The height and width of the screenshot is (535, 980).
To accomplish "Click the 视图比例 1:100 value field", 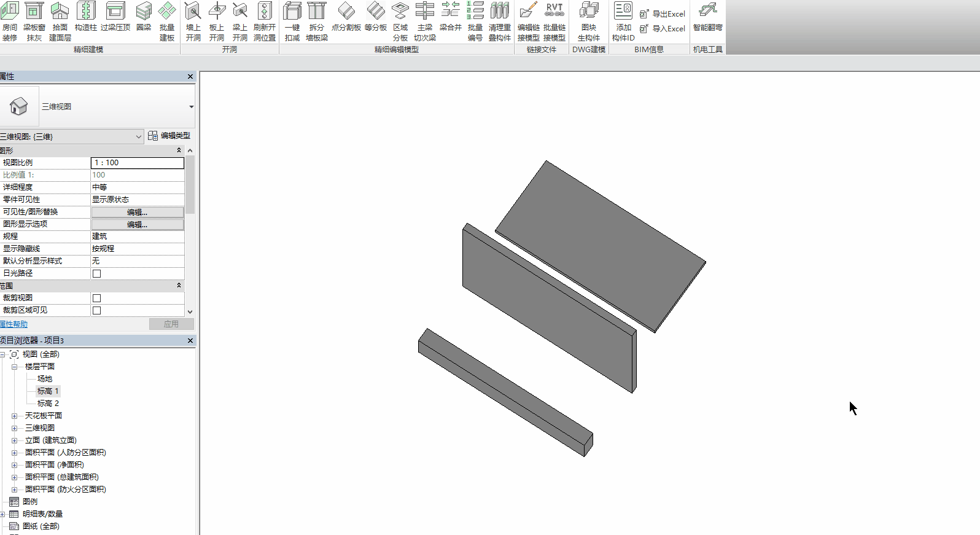I will (137, 163).
